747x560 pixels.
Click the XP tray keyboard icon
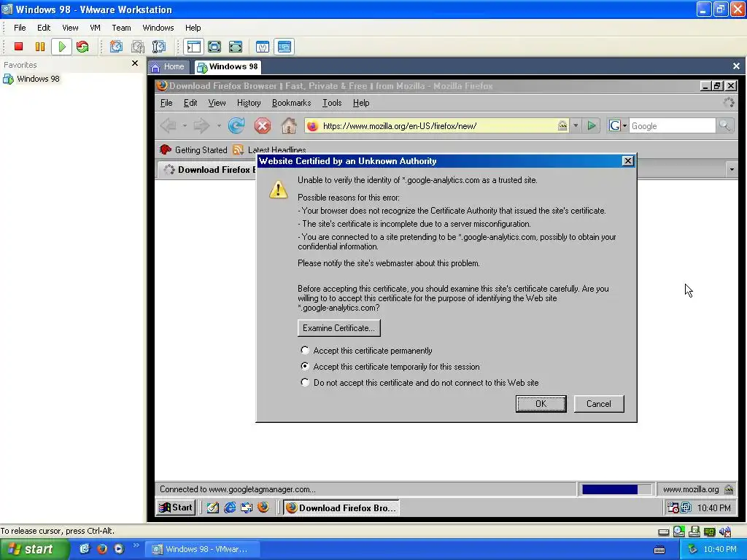point(659,550)
